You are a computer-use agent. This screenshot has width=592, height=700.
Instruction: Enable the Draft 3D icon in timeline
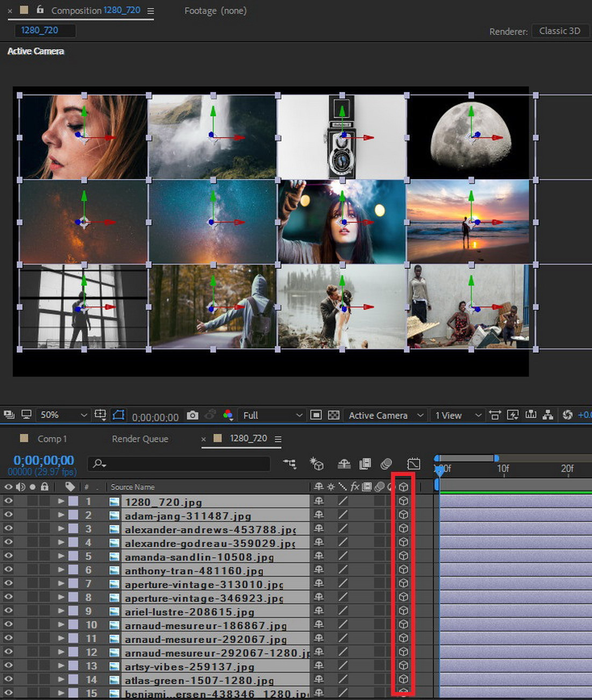(317, 463)
